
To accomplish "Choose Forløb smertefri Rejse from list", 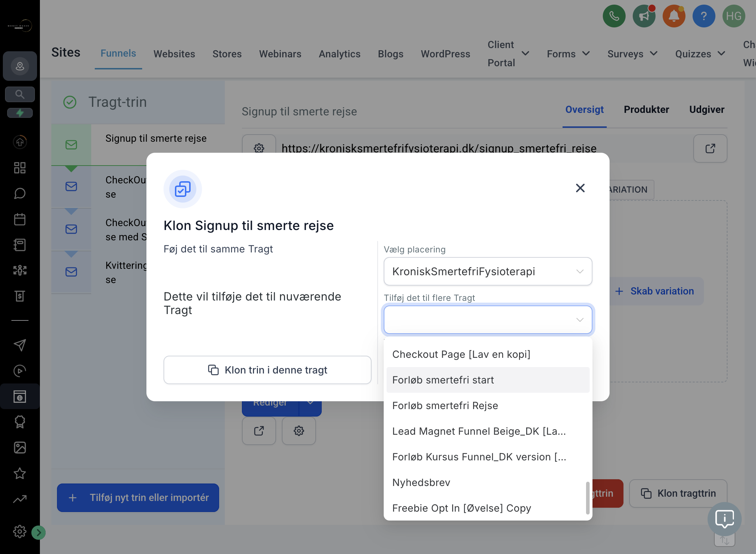I will [x=488, y=406].
